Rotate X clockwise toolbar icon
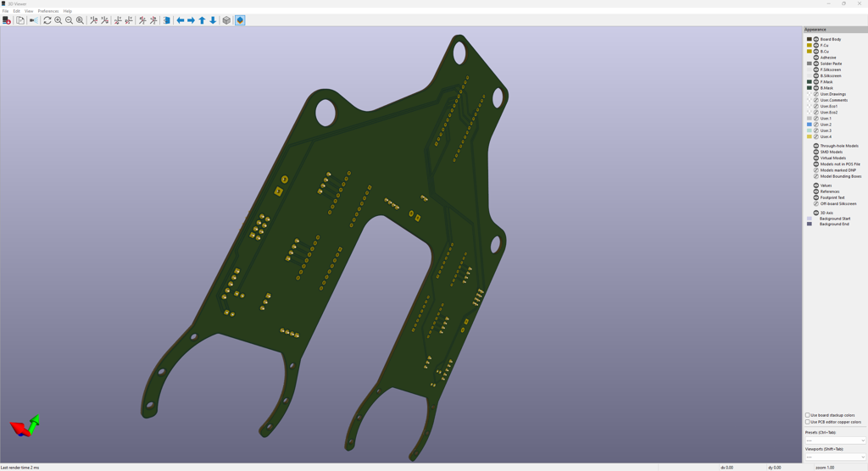This screenshot has width=868, height=471. click(93, 20)
